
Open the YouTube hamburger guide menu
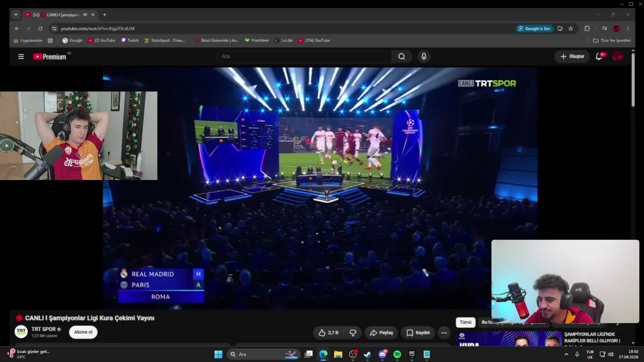pyautogui.click(x=21, y=57)
